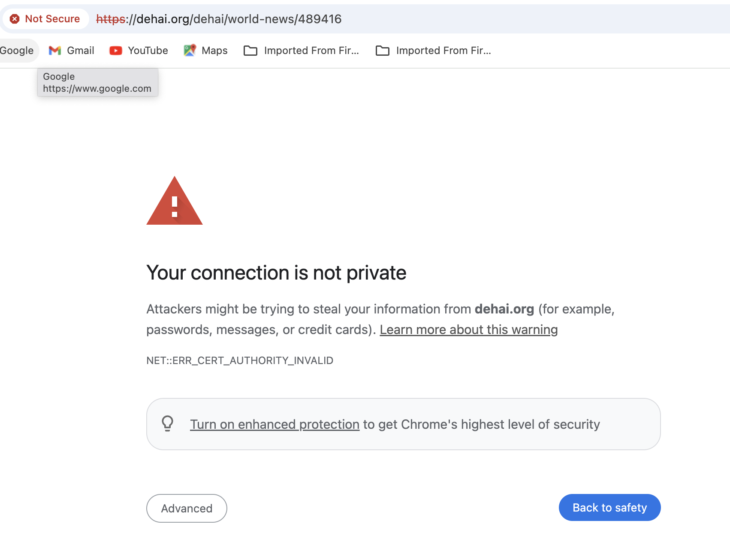Click the Turn on enhanced protection link
Image resolution: width=730 pixels, height=560 pixels.
click(275, 425)
